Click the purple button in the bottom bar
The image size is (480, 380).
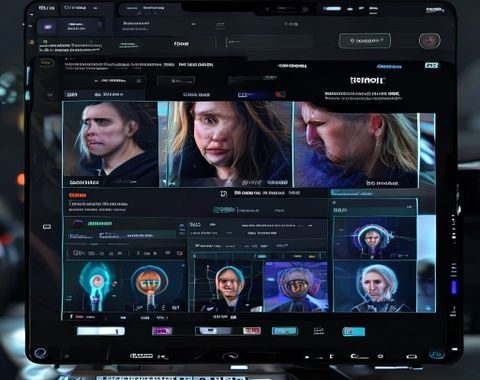[x=162, y=331]
